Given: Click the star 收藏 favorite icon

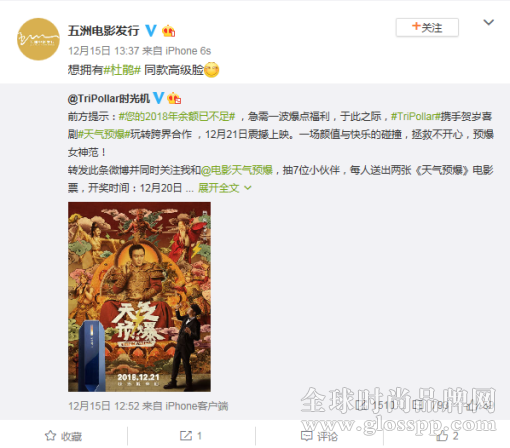Looking at the screenshot, I should tap(50, 436).
